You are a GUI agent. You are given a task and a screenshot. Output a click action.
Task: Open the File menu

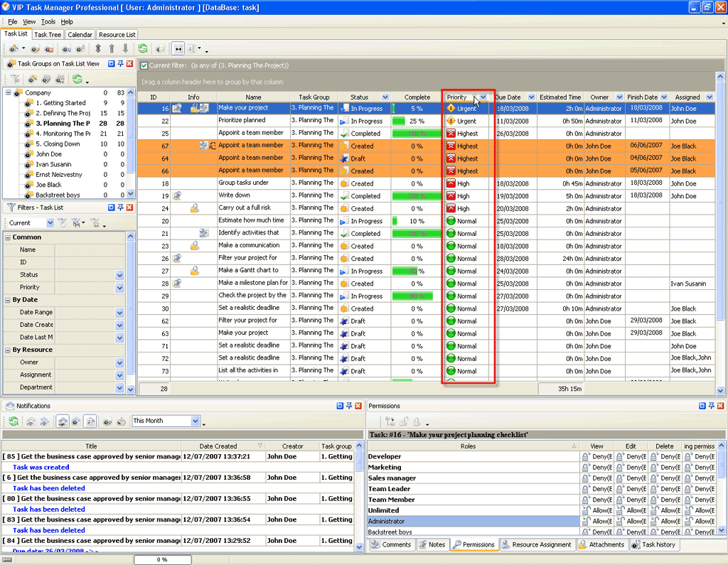(x=13, y=22)
